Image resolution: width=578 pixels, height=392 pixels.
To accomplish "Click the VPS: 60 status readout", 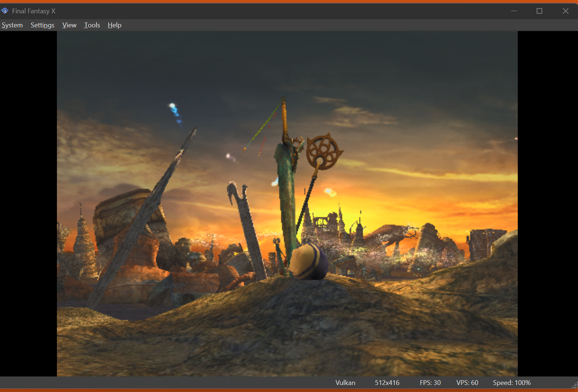I will pos(467,383).
